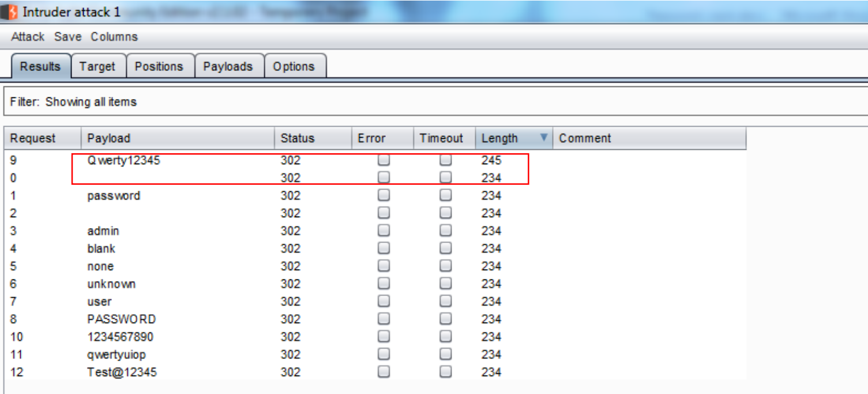Image resolution: width=868 pixels, height=394 pixels.
Task: Switch to the Options tab
Action: click(294, 66)
